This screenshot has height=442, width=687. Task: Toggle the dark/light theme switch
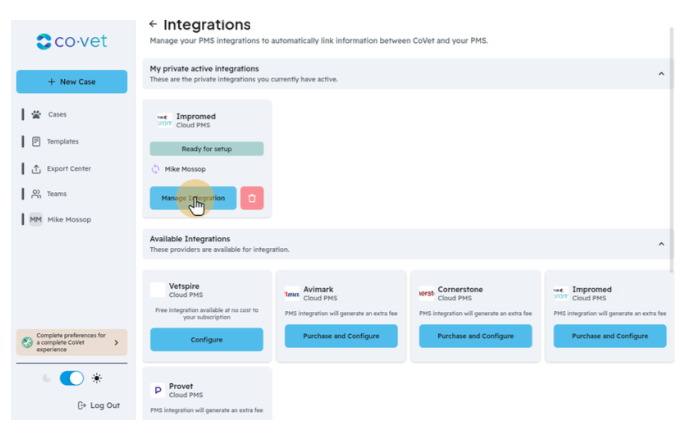[x=72, y=378]
